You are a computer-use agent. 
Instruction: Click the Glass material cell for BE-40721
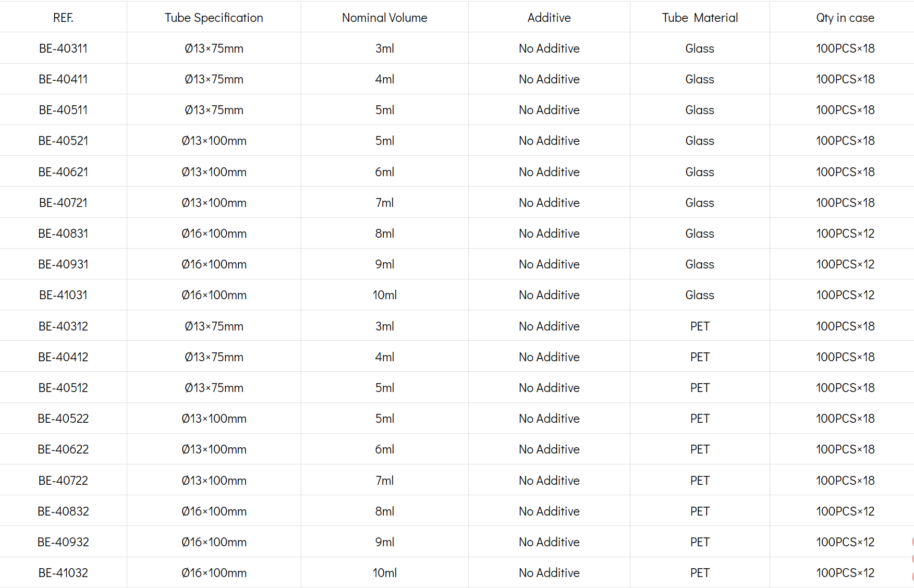pos(700,203)
